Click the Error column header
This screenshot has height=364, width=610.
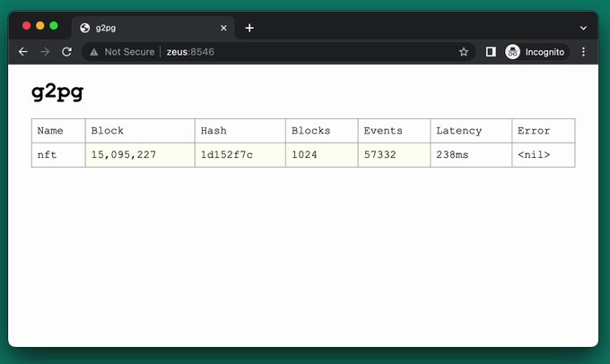[x=544, y=131]
